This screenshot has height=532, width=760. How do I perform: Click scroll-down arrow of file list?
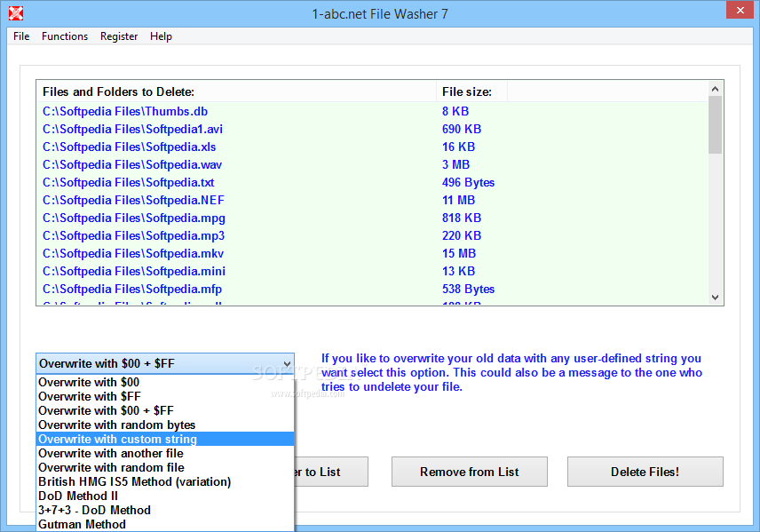pyautogui.click(x=715, y=298)
